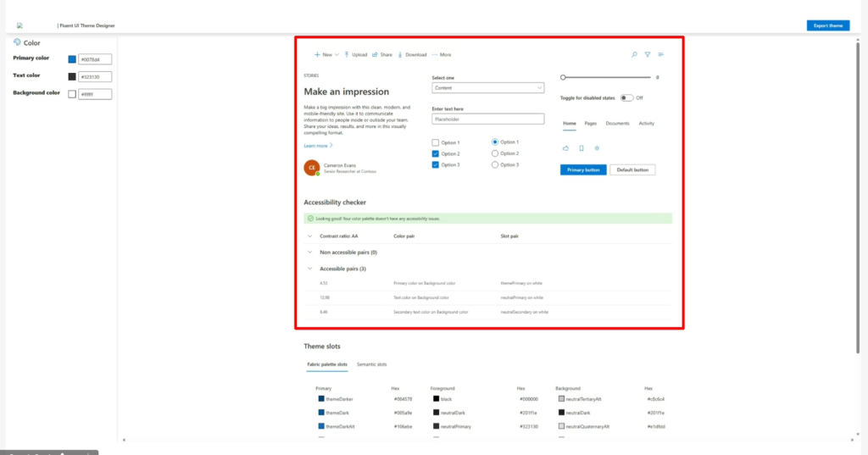
Task: Click the bookmark icon below the tabs
Action: point(581,148)
